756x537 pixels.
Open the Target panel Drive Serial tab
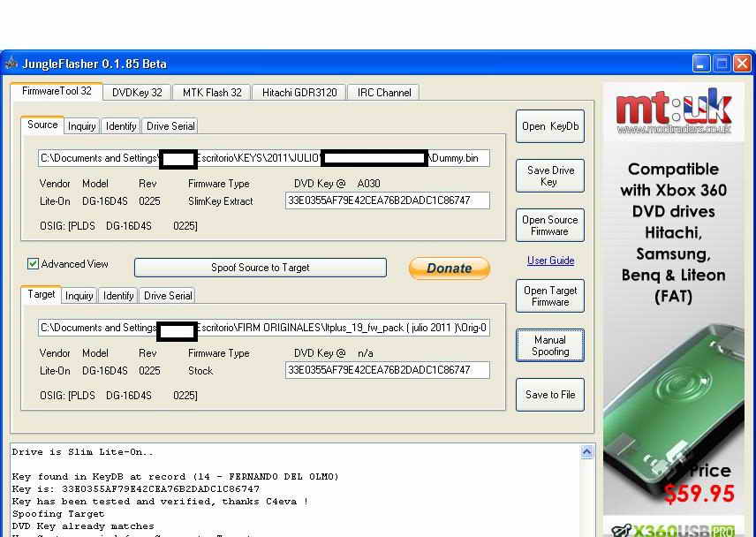click(168, 296)
